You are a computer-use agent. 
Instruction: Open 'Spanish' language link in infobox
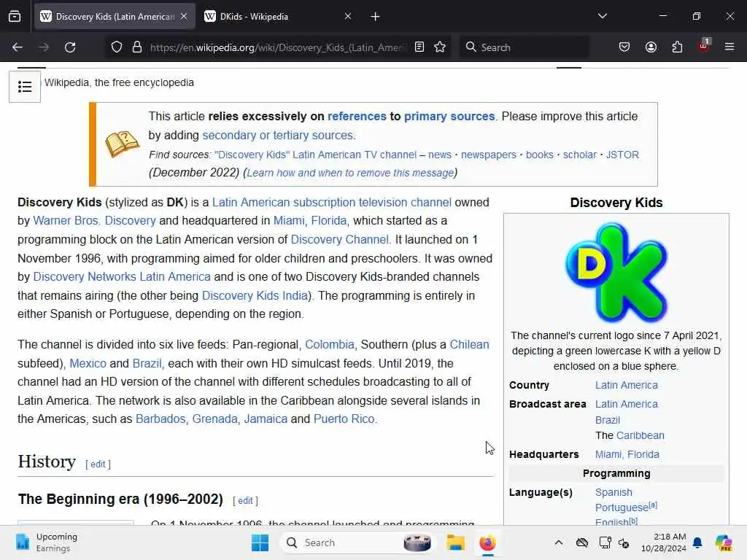pos(614,492)
